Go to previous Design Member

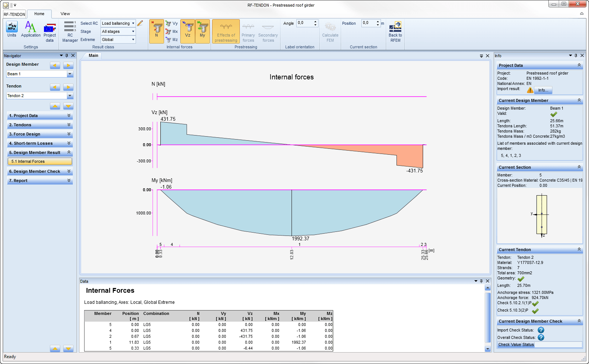point(55,65)
